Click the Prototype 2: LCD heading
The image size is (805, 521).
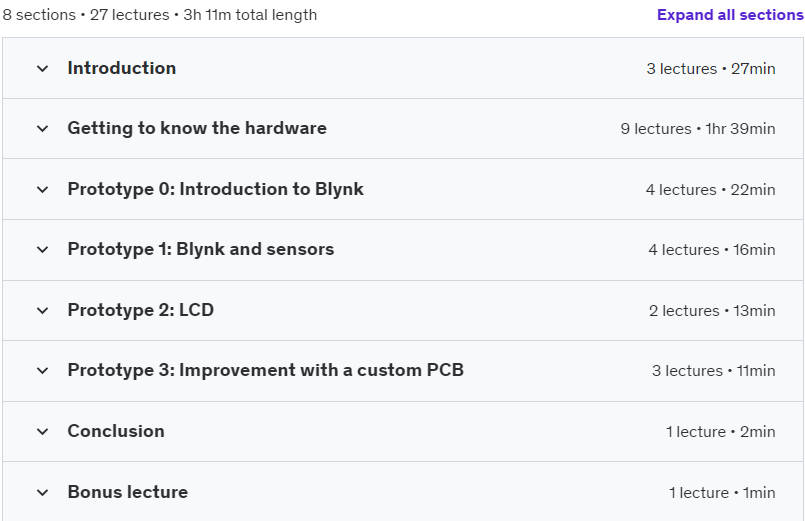(141, 310)
